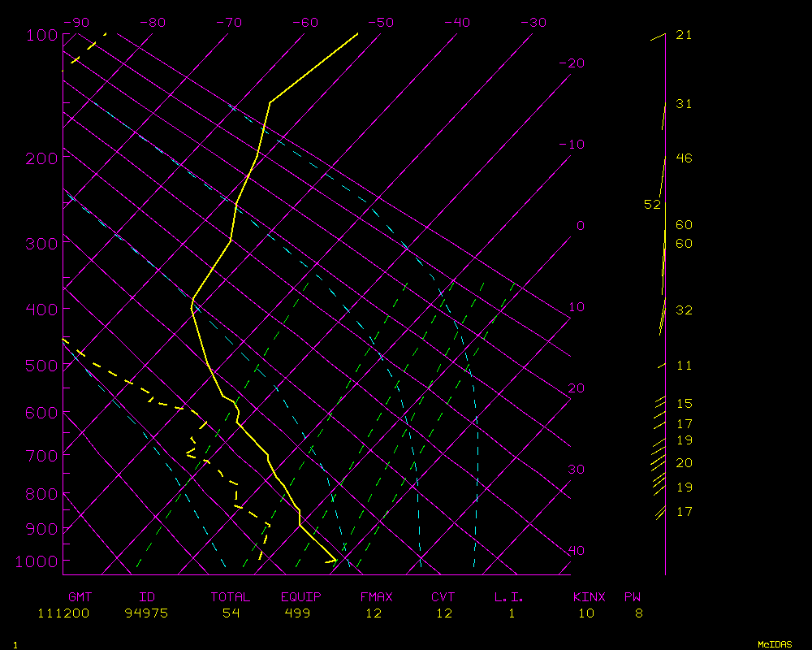Click the McIDAS label in the corner
The width and height of the screenshot is (812, 650).
pyautogui.click(x=775, y=643)
